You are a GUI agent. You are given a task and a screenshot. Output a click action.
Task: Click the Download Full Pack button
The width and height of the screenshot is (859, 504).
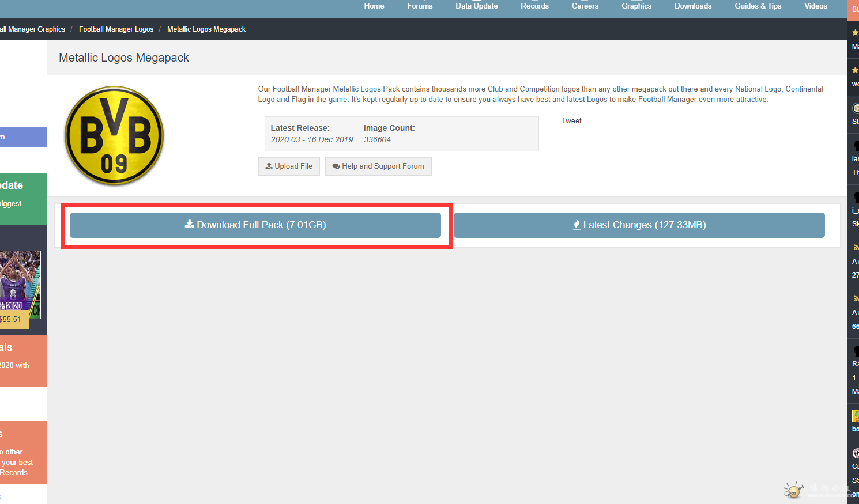point(255,225)
